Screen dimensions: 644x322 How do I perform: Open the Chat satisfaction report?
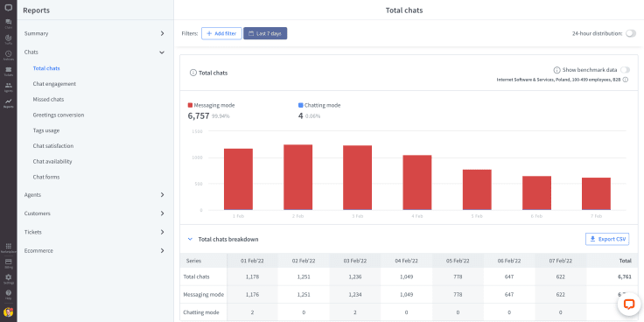[x=53, y=146]
